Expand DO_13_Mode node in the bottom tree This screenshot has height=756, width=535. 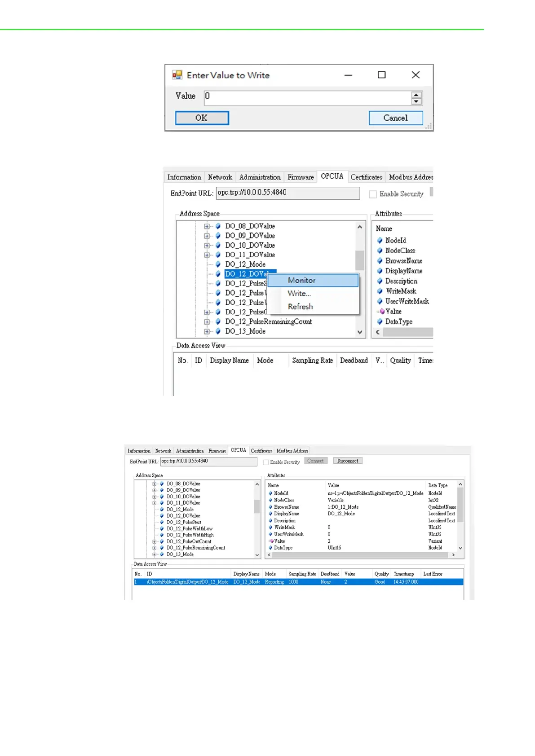click(154, 554)
